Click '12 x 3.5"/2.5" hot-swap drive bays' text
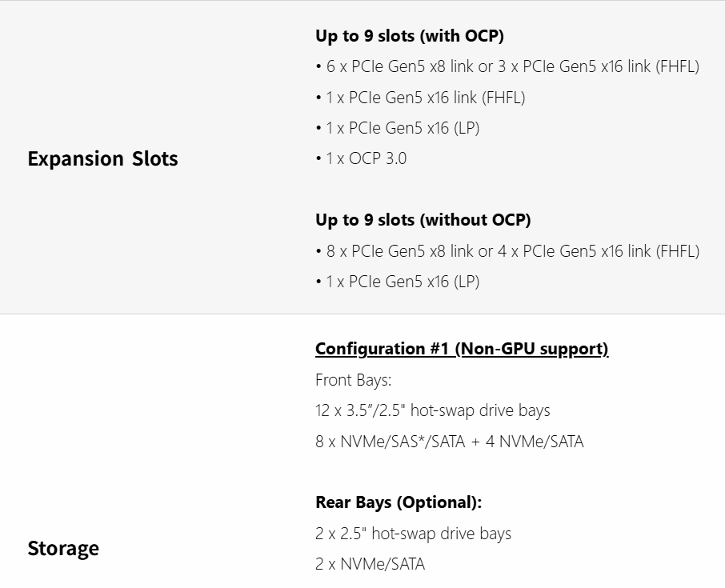 [432, 410]
